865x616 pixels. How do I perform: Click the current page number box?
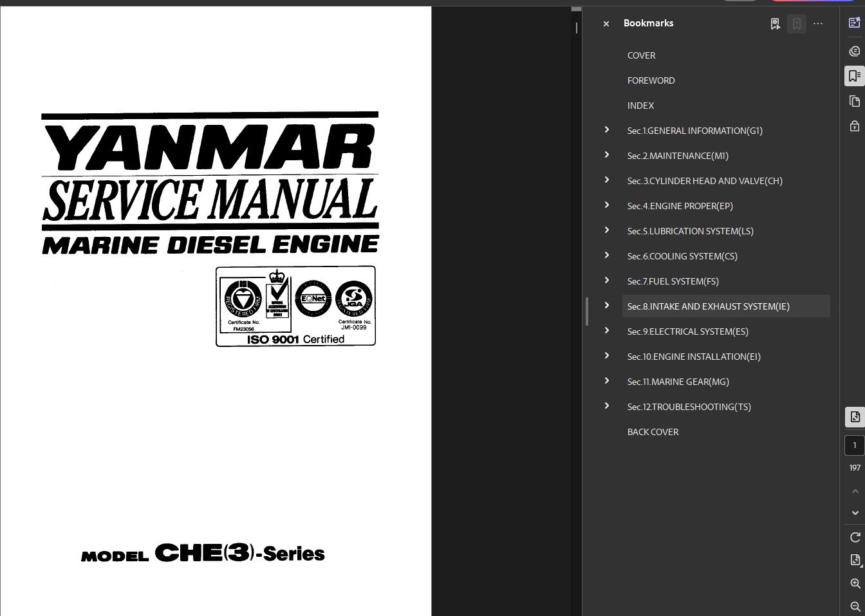(855, 445)
